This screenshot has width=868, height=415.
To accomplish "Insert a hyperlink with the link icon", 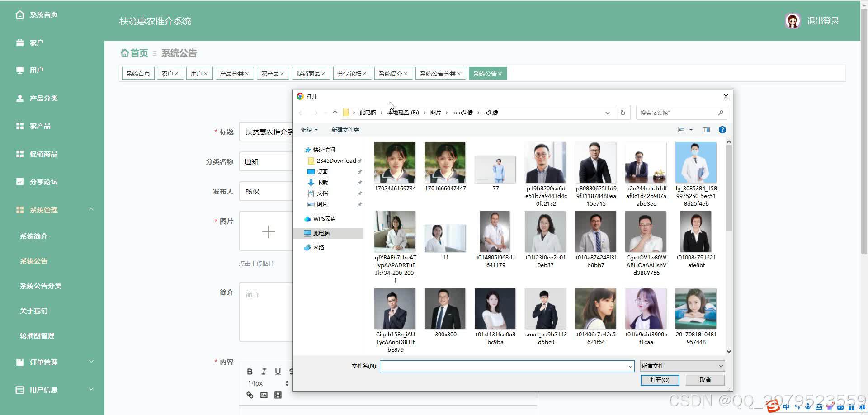I will click(x=250, y=395).
